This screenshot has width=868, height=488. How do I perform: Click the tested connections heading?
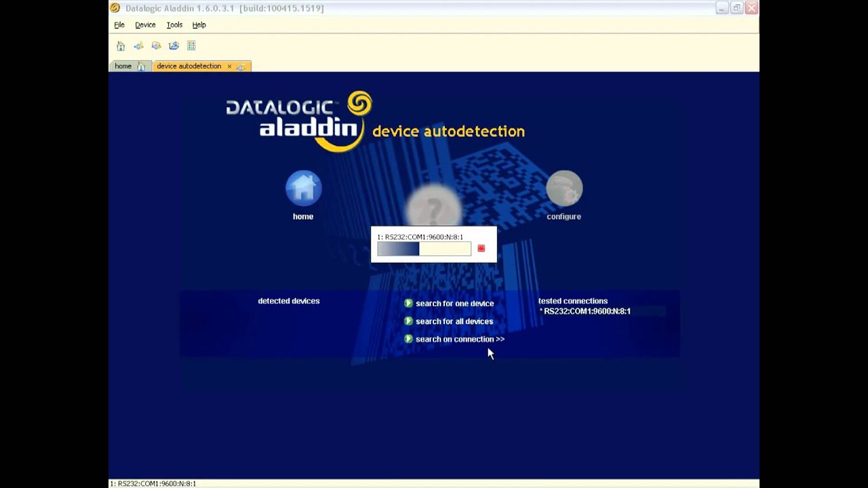[x=573, y=301]
